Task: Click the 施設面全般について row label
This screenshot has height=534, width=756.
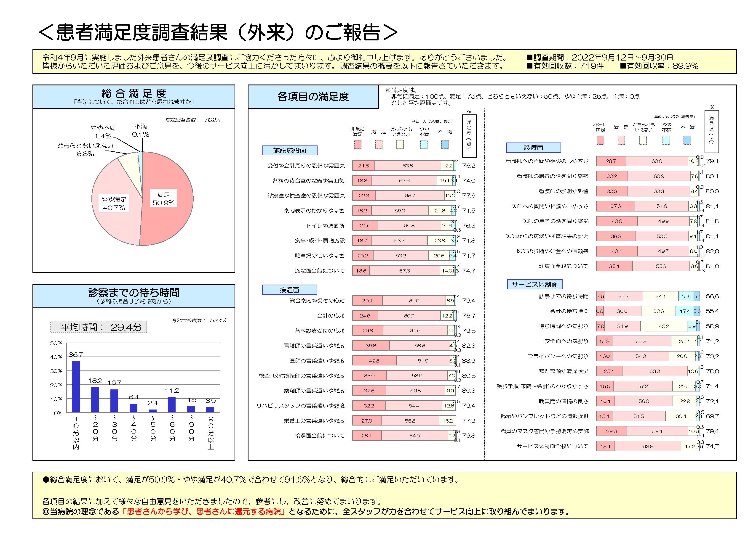Action: click(320, 271)
